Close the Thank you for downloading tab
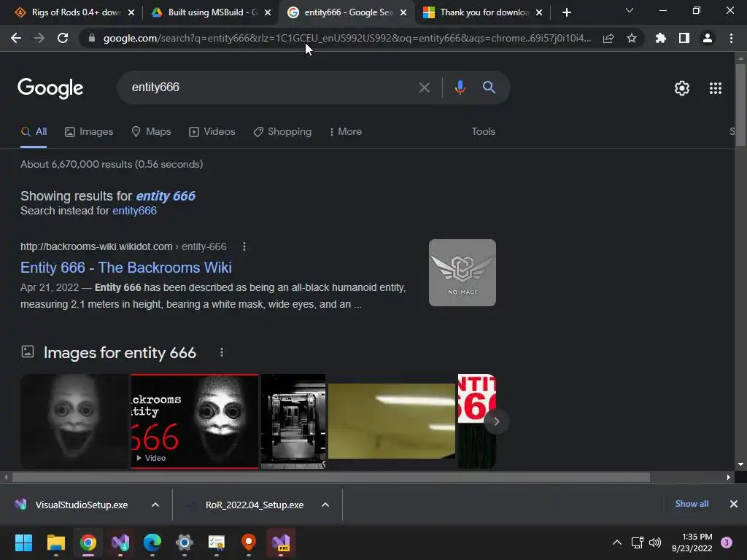747x560 pixels. [539, 12]
